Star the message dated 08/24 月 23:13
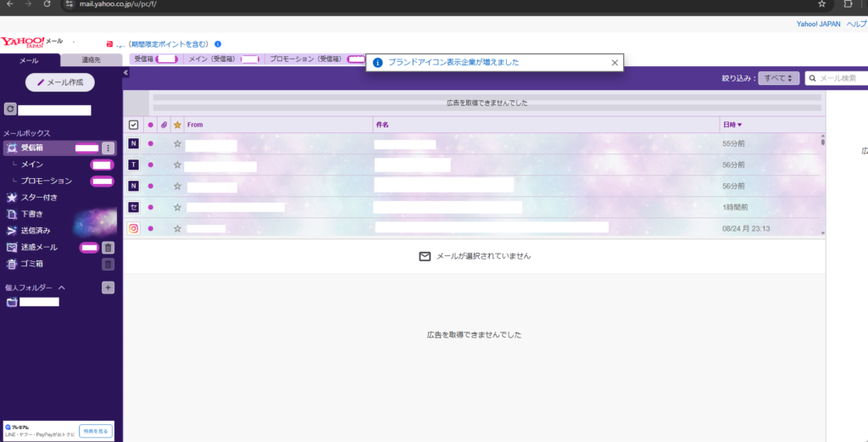This screenshot has height=442, width=868. (177, 228)
